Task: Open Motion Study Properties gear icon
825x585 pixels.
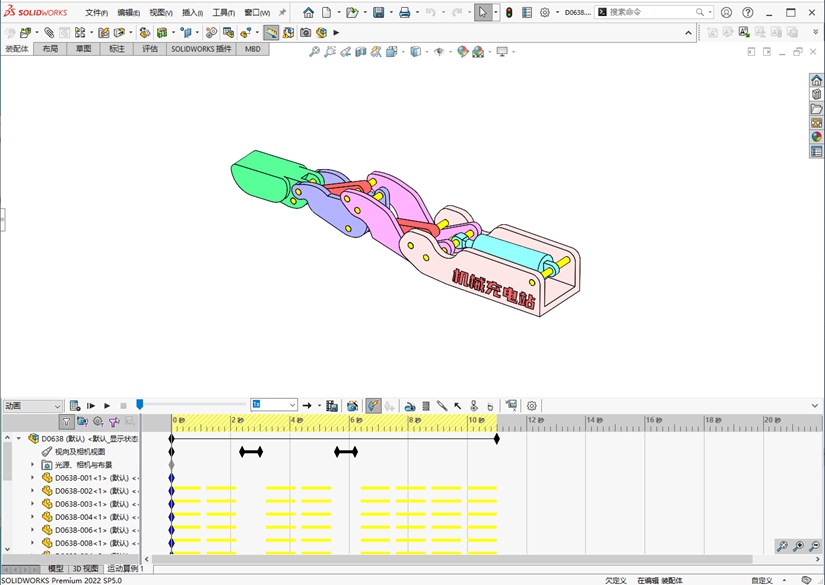Action: [532, 406]
